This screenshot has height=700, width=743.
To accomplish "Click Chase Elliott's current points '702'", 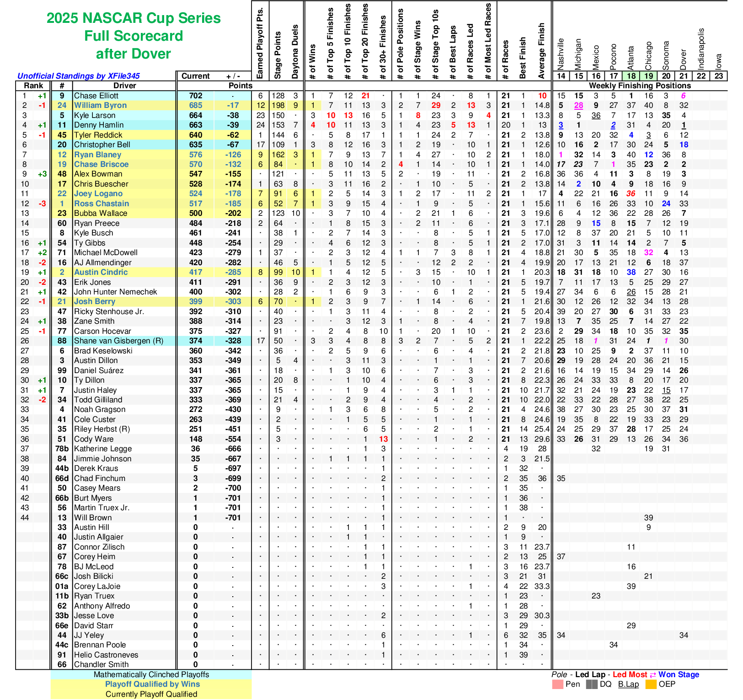I will (x=195, y=96).
